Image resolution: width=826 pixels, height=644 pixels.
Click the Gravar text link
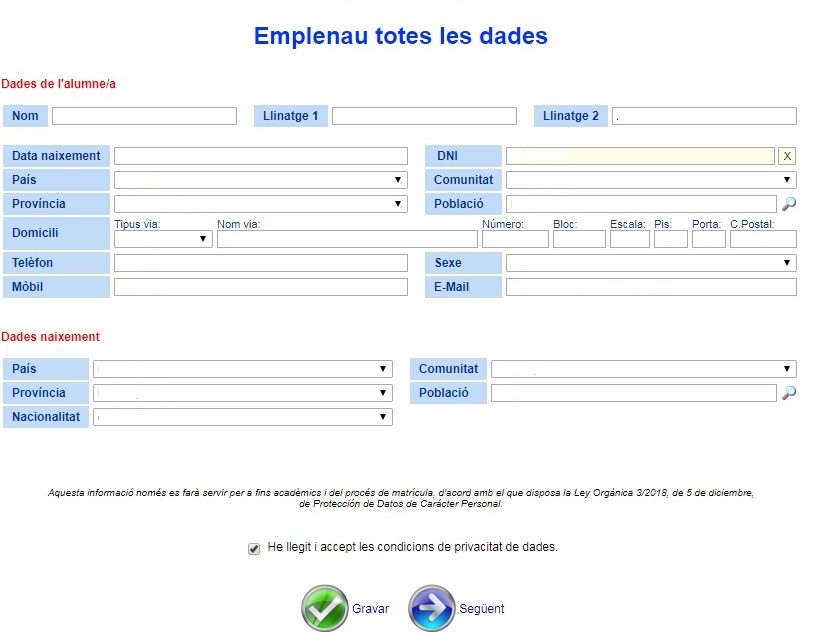[370, 609]
